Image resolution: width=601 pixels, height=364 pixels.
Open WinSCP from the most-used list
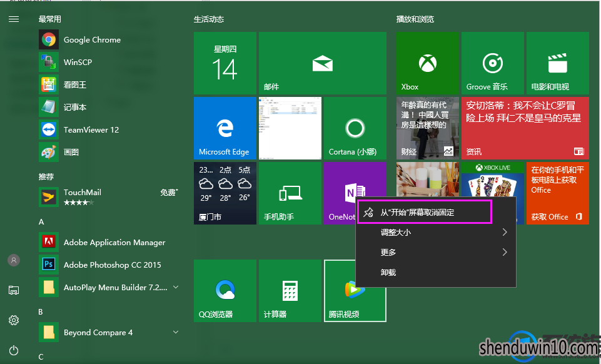109,62
